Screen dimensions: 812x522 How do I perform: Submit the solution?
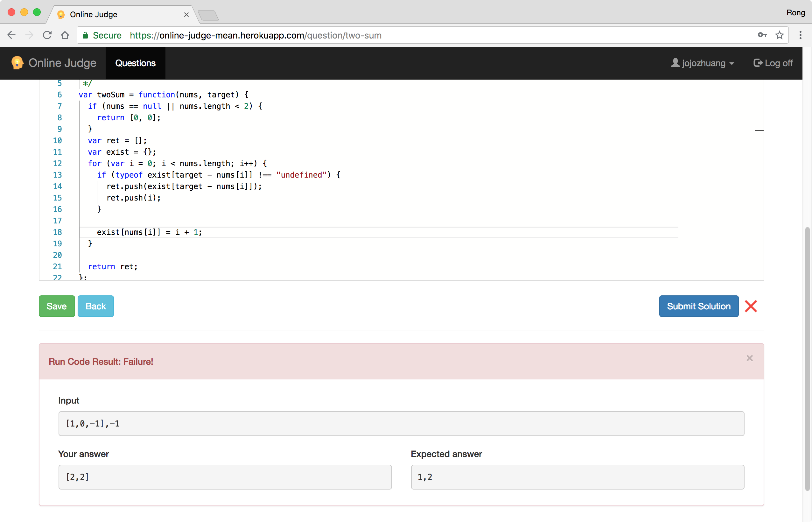pos(698,306)
